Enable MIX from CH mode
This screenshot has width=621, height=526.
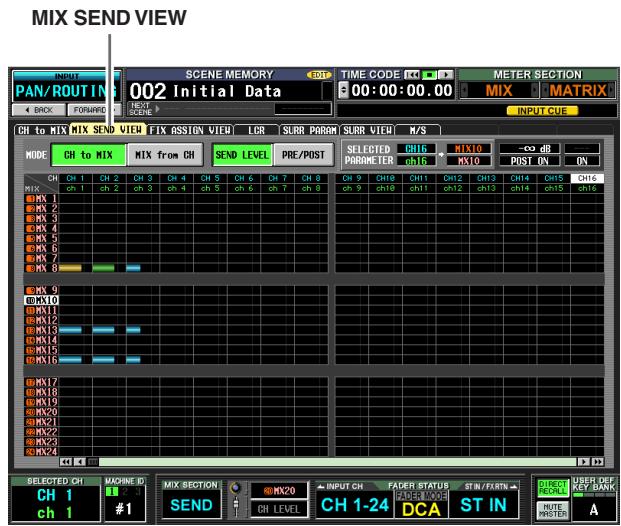coord(165,155)
